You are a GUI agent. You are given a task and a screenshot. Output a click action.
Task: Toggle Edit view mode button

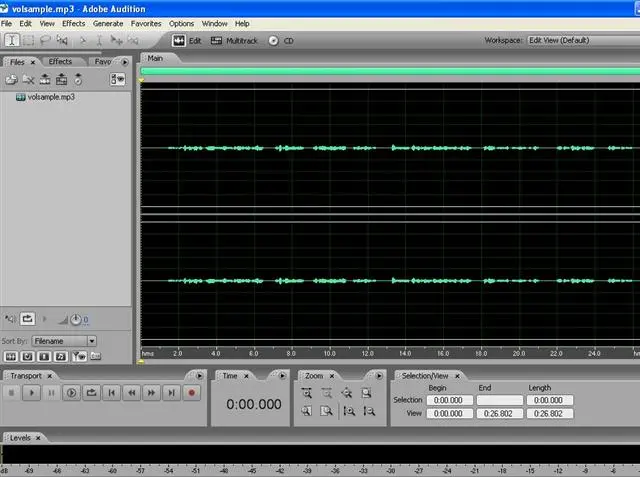[188, 41]
